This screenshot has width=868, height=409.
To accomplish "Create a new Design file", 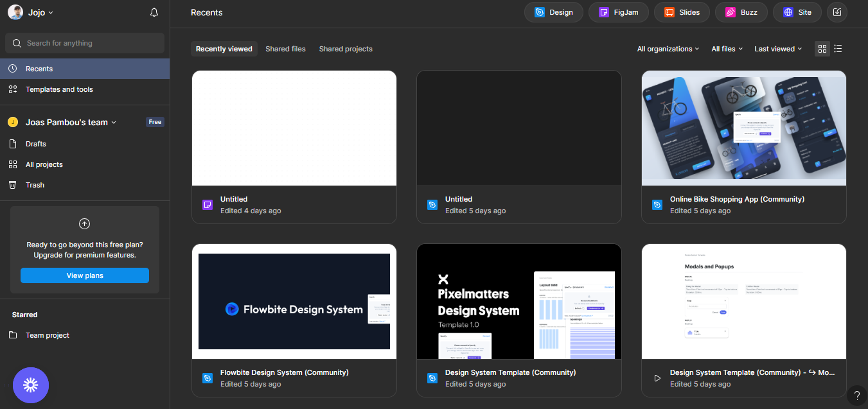I will tap(553, 12).
